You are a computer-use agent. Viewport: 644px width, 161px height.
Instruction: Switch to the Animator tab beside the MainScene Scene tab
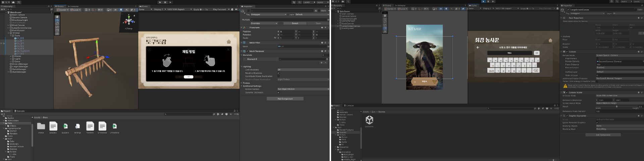[x=73, y=6]
